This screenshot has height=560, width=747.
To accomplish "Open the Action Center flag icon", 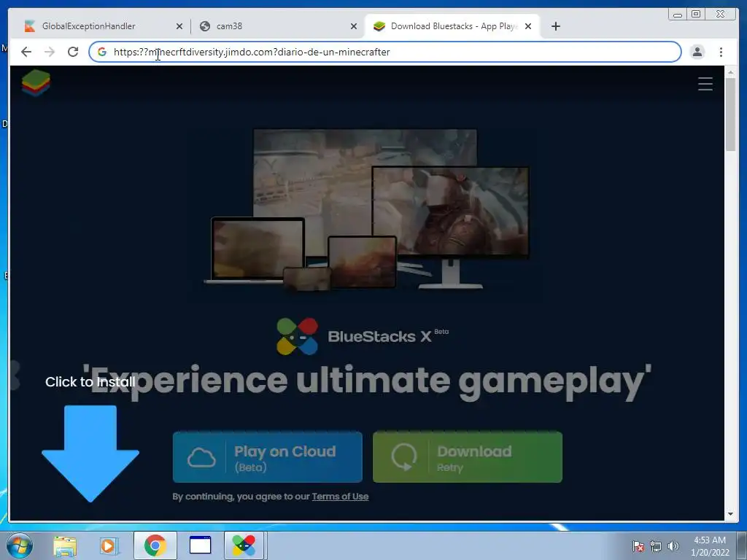I will pyautogui.click(x=638, y=546).
